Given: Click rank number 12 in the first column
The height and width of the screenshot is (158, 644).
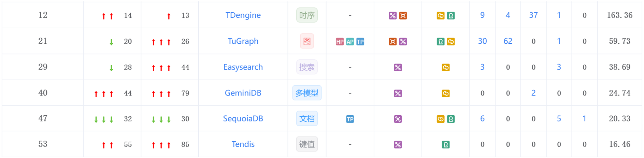Looking at the screenshot, I should (43, 15).
